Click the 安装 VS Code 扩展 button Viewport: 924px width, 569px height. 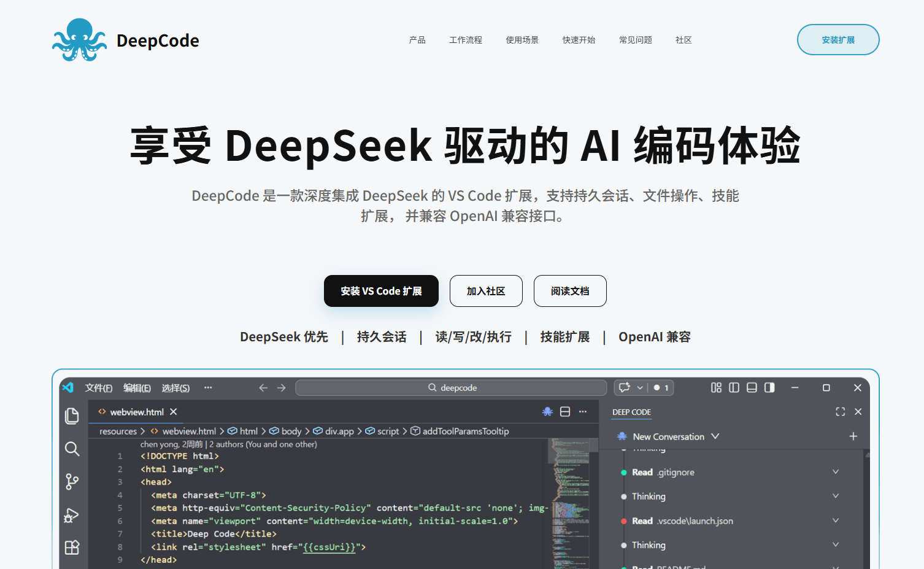(x=381, y=291)
